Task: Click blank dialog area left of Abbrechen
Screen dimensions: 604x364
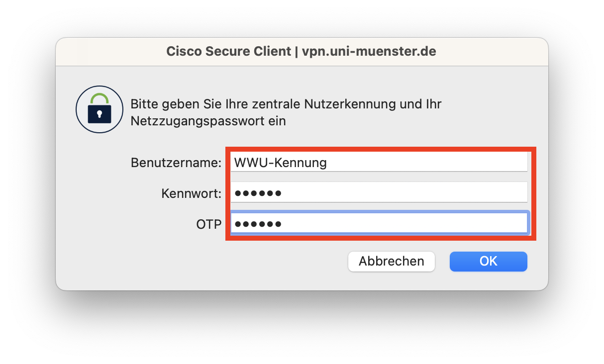Action: tap(199, 262)
